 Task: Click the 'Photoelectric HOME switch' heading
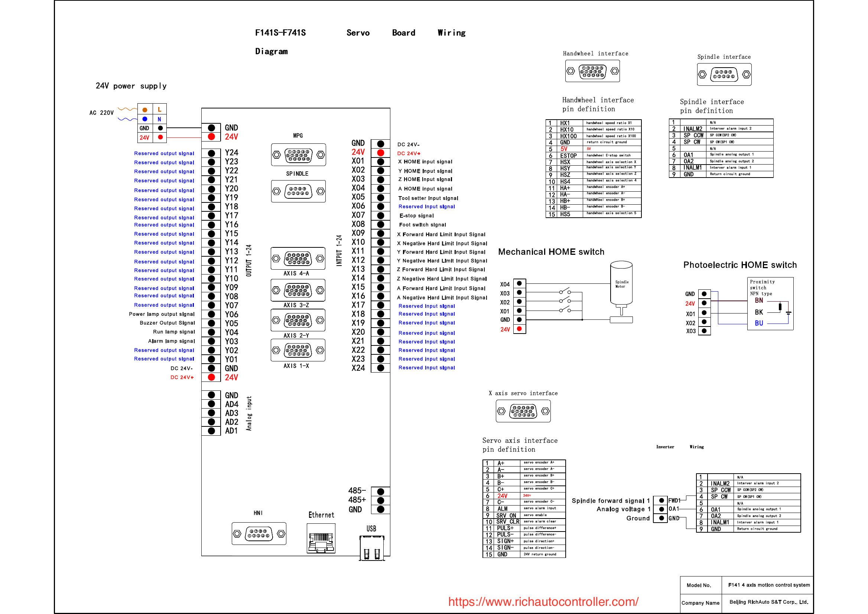pos(740,265)
